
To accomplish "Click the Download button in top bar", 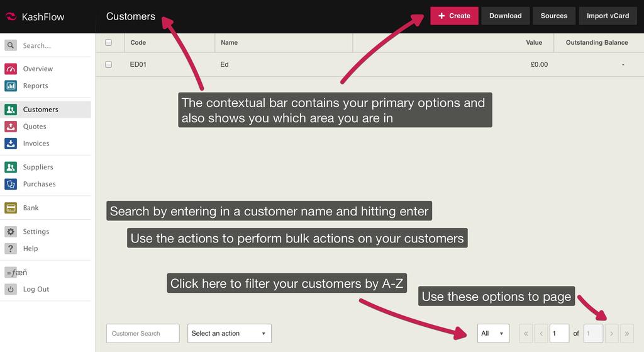I will point(505,16).
